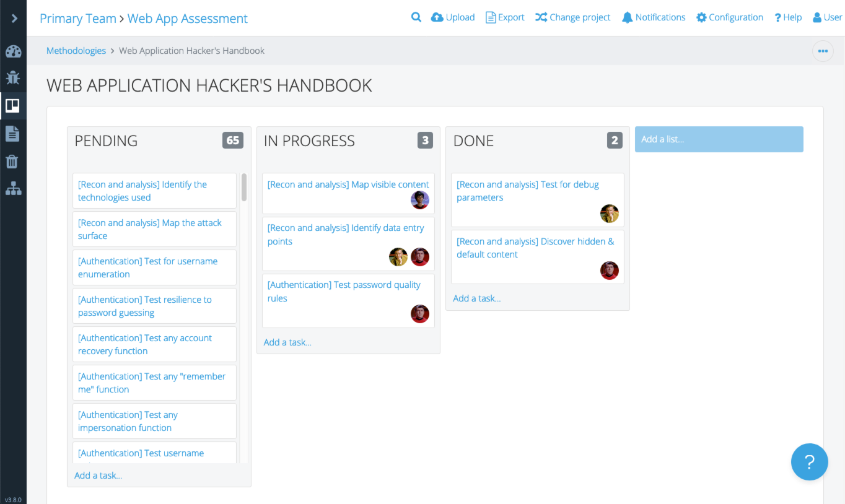The height and width of the screenshot is (504, 845).
Task: Click the PENDING list title
Action: point(106,141)
